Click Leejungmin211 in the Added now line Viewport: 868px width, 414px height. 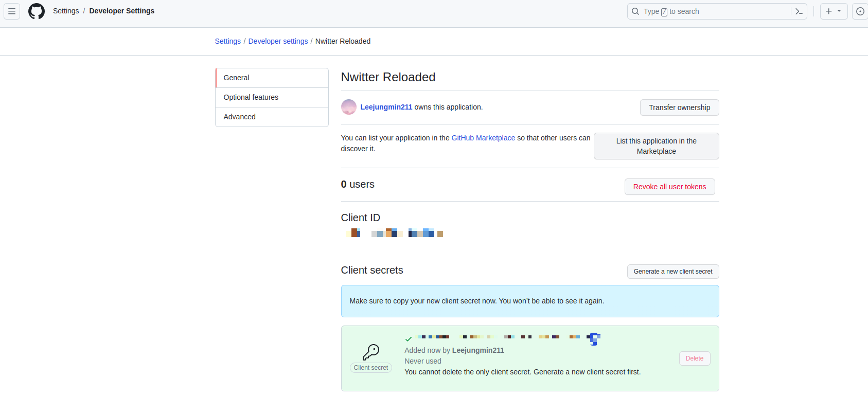(x=478, y=350)
